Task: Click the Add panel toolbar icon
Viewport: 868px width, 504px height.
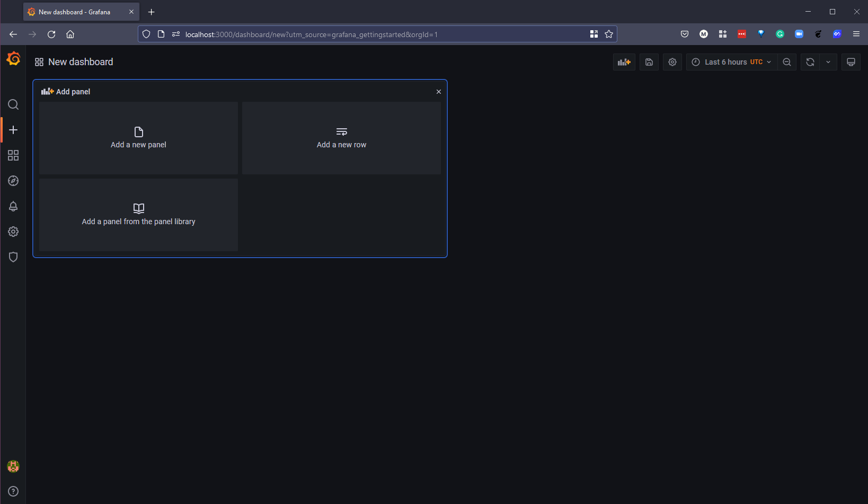Action: 624,62
